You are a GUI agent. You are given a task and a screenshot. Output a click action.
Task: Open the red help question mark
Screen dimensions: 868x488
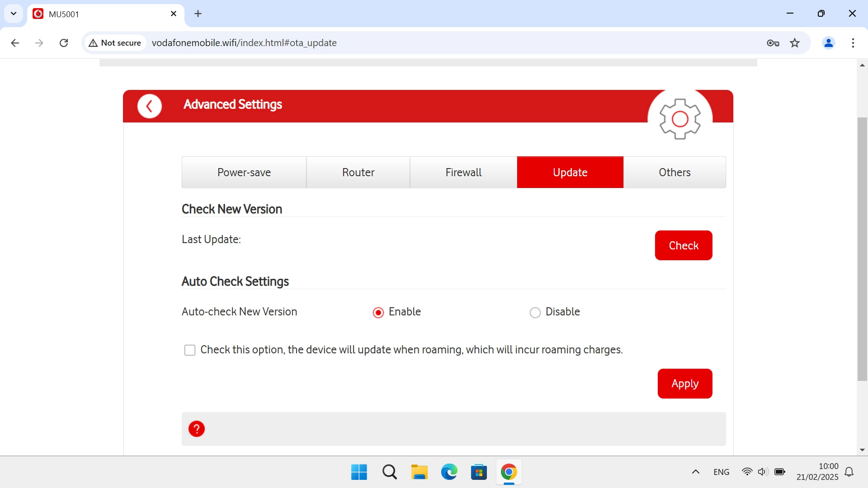pos(196,428)
